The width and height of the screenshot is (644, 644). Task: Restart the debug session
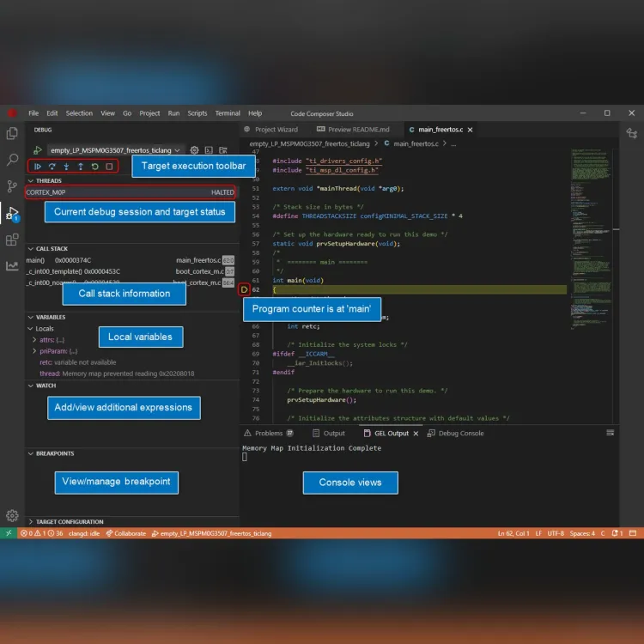click(x=94, y=167)
